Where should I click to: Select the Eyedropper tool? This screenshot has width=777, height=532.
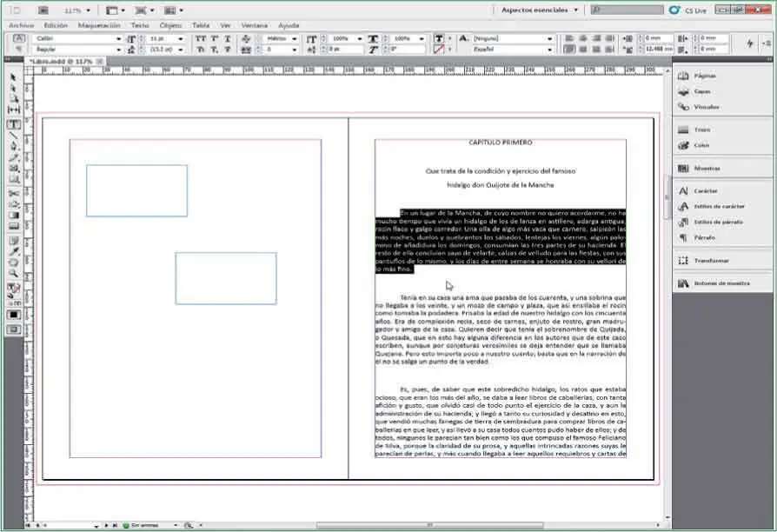[13, 252]
